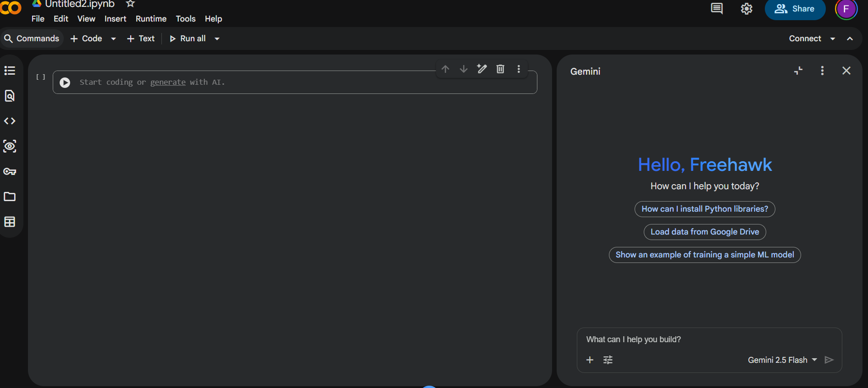868x388 pixels.
Task: Open Find and replace sidebar icon
Action: pyautogui.click(x=10, y=96)
